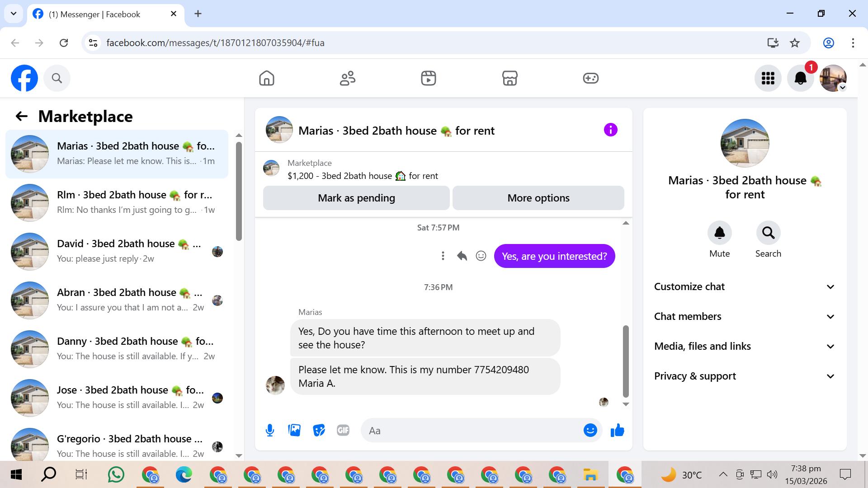
Task: Mute this conversation bell icon
Action: pos(720,233)
